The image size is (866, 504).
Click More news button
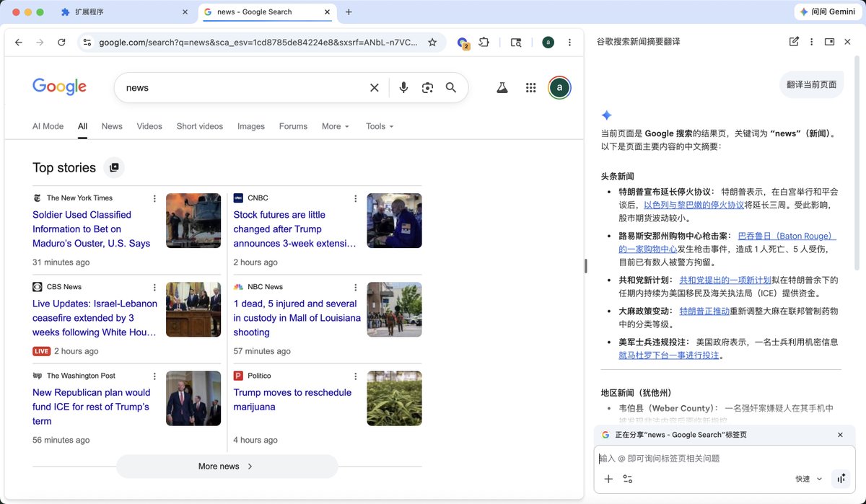[x=227, y=467]
